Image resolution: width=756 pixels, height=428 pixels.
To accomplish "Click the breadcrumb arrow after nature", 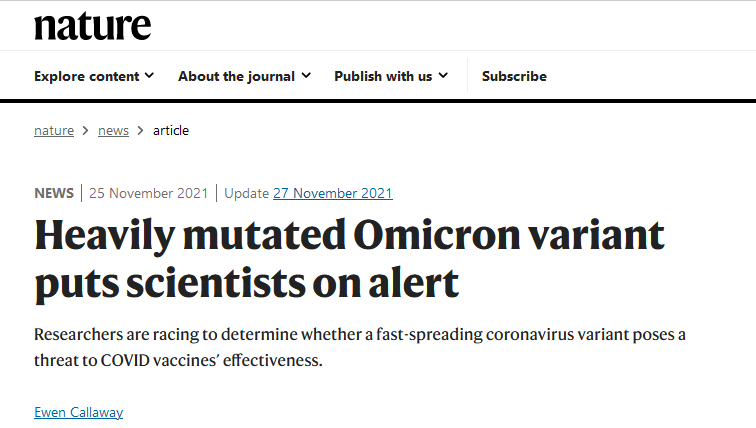I will [x=85, y=131].
